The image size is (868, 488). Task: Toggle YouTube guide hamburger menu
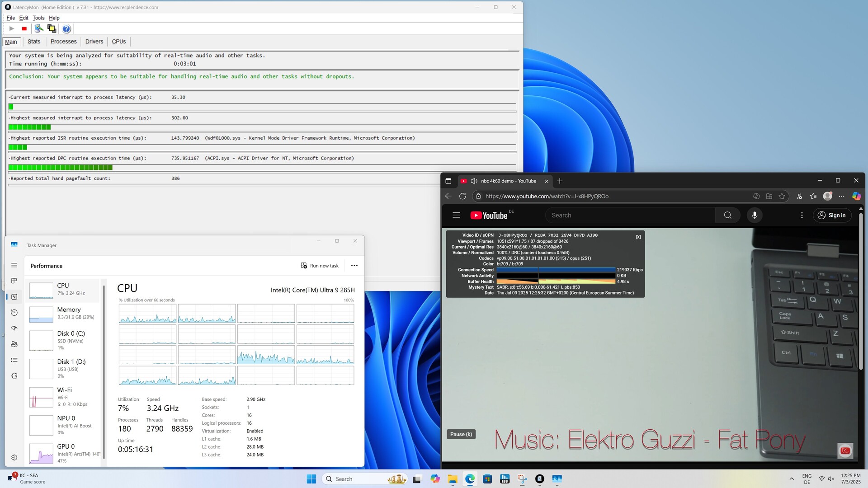456,216
